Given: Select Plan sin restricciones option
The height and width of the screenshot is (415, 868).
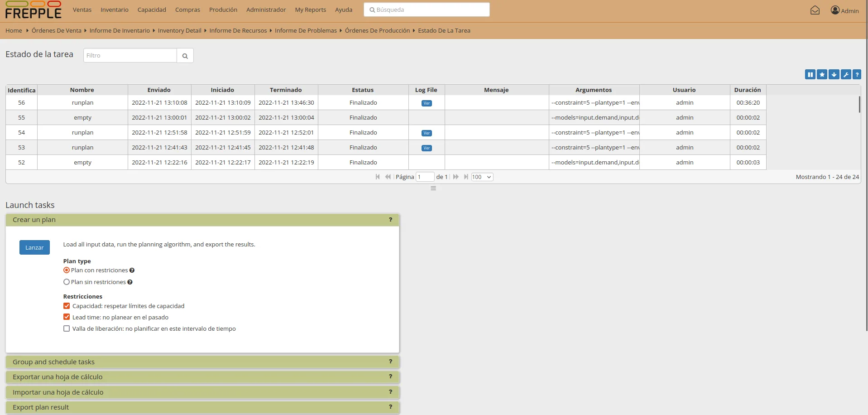Looking at the screenshot, I should tap(67, 282).
